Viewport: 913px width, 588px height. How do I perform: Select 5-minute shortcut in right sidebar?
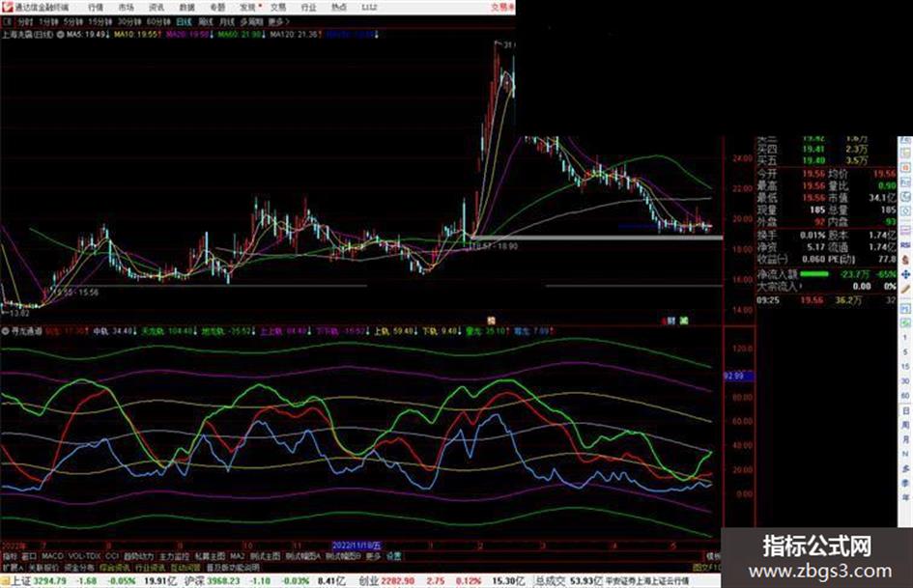(x=905, y=351)
